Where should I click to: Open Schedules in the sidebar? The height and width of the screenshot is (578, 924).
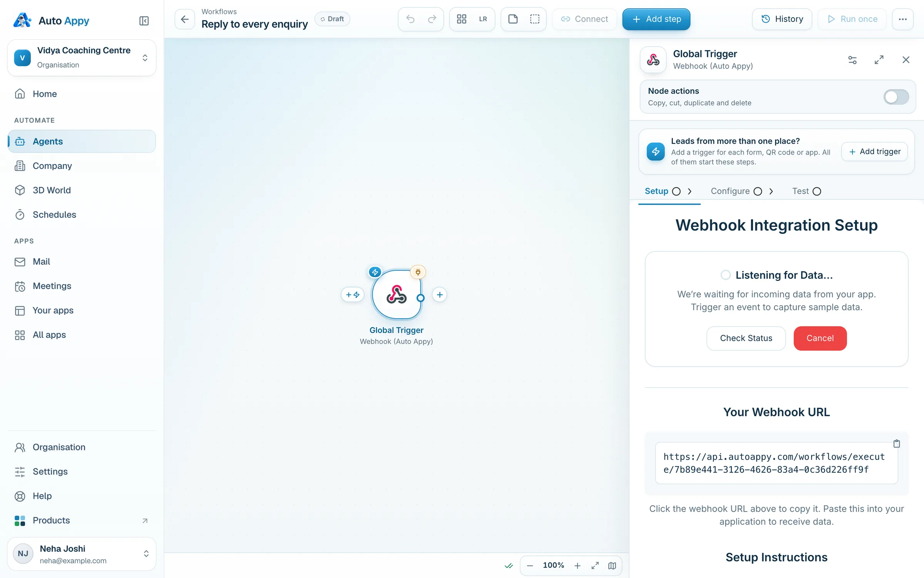click(82, 215)
